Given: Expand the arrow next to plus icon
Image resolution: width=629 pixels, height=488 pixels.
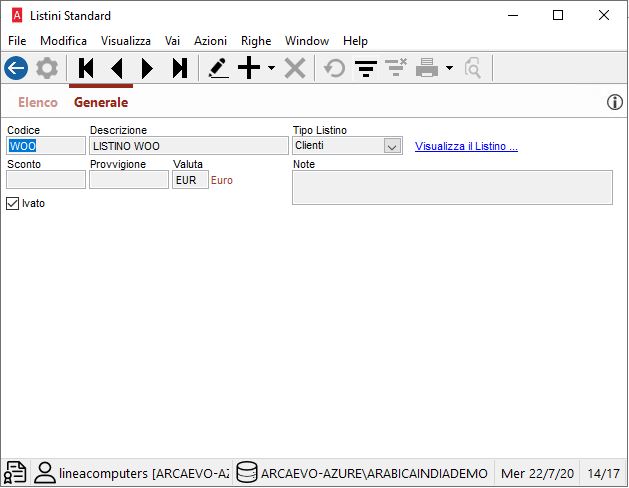Looking at the screenshot, I should click(271, 69).
